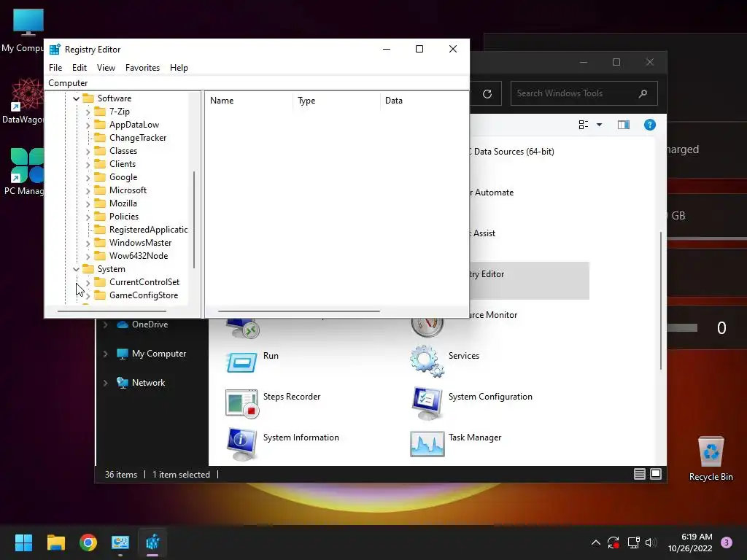Expand the 7-Zip registry key
This screenshot has height=560, width=747.
pyautogui.click(x=88, y=112)
